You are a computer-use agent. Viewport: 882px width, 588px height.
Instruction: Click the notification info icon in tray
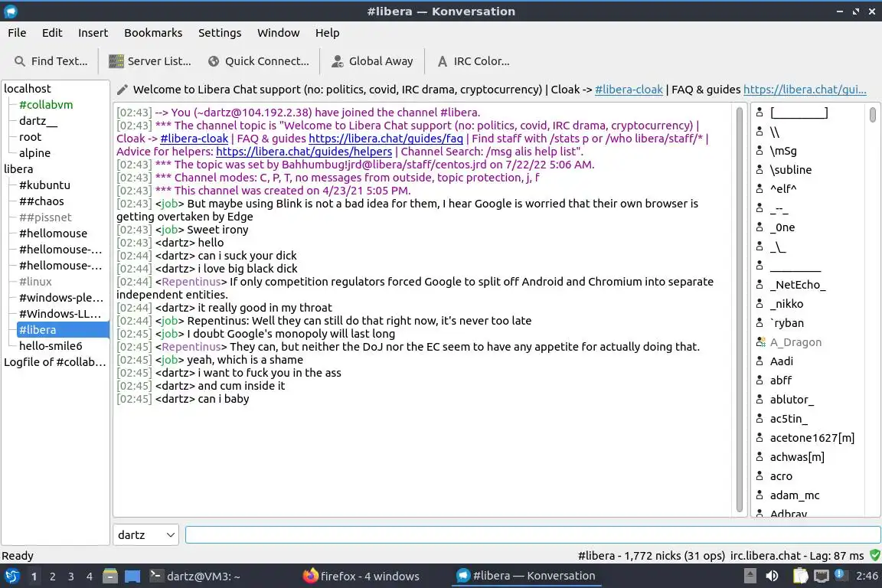click(x=839, y=574)
